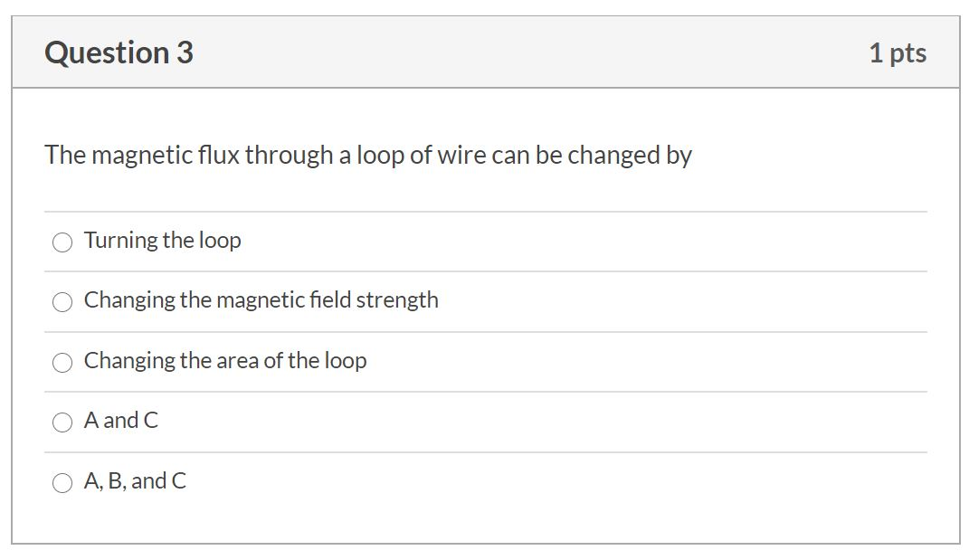
Task: Select 'Changing the magnetic field strength' option
Action: click(62, 301)
